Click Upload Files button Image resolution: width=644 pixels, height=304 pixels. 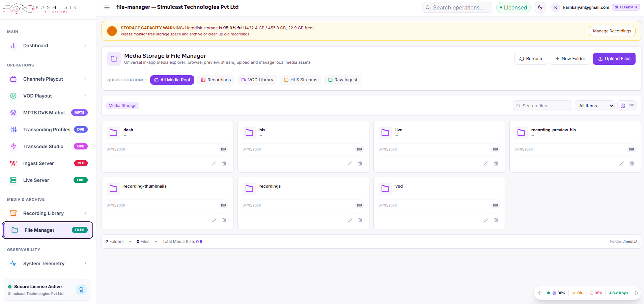click(614, 59)
